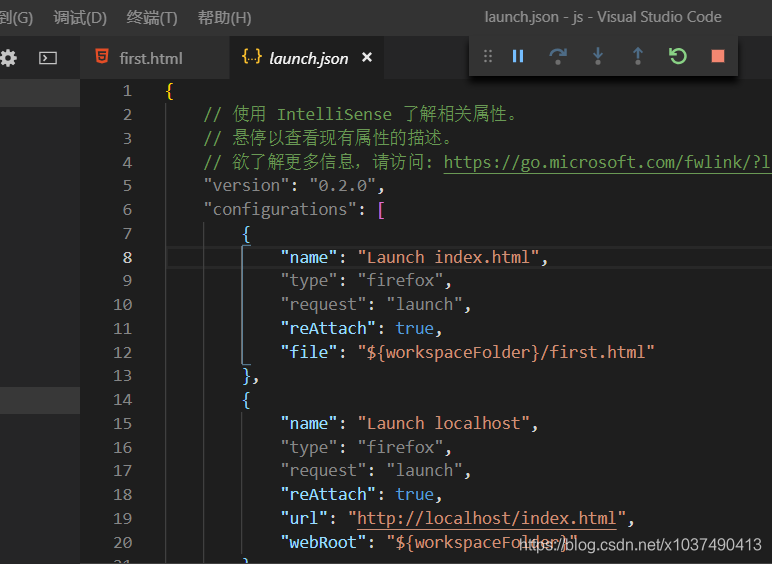This screenshot has width=772, height=564.
Task: Click the true value on line 11
Action: [415, 328]
